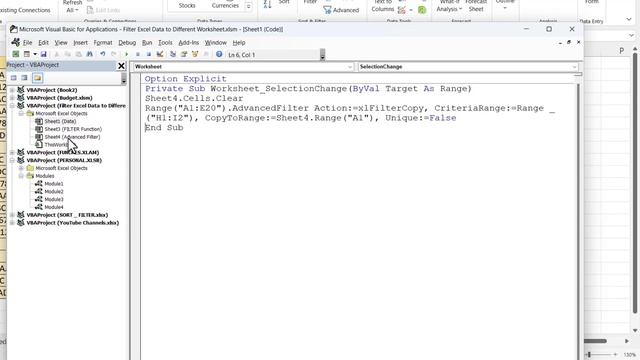Open the Window menu
Viewport: 640px width, 360px height.
tap(216, 42)
